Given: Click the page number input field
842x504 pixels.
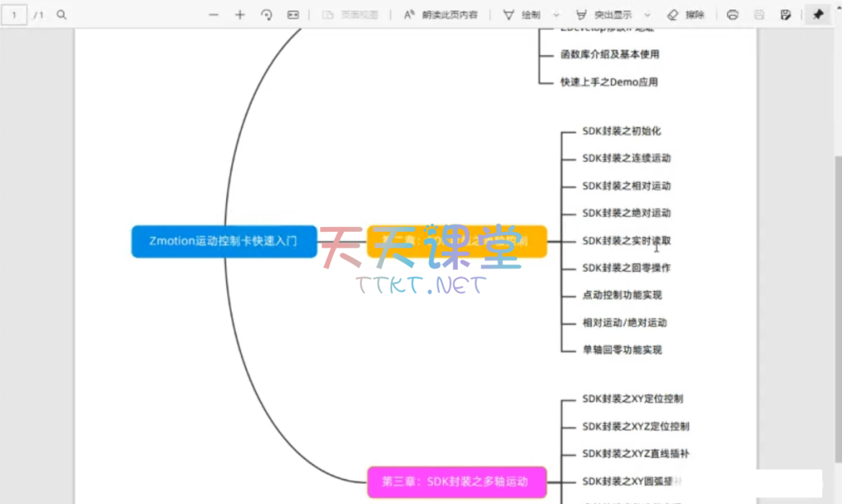Looking at the screenshot, I should coord(15,15).
